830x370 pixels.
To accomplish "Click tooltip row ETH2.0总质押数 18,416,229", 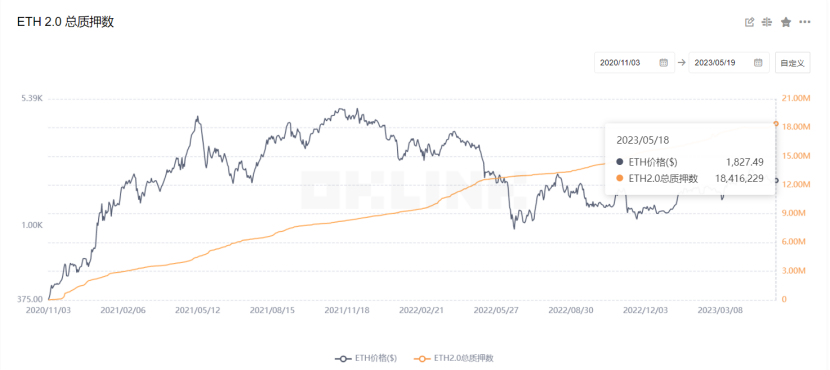I will pos(690,179).
